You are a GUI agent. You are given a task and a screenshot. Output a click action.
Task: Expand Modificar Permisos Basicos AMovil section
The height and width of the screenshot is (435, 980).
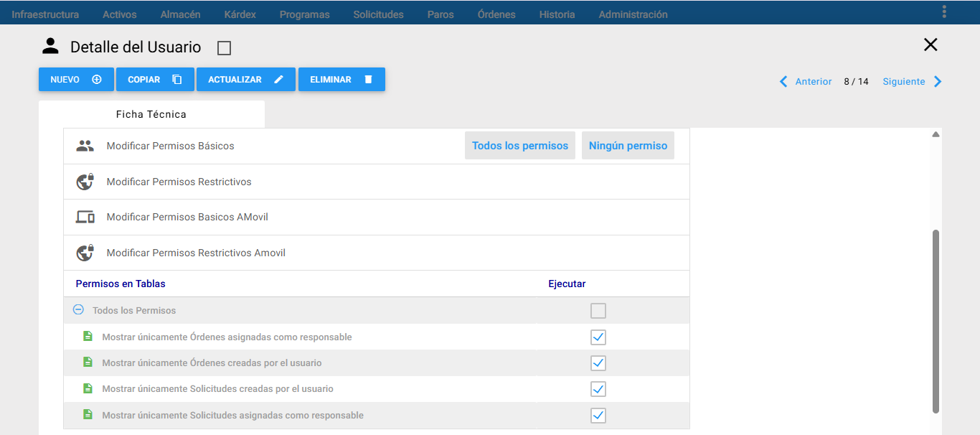pos(376,217)
